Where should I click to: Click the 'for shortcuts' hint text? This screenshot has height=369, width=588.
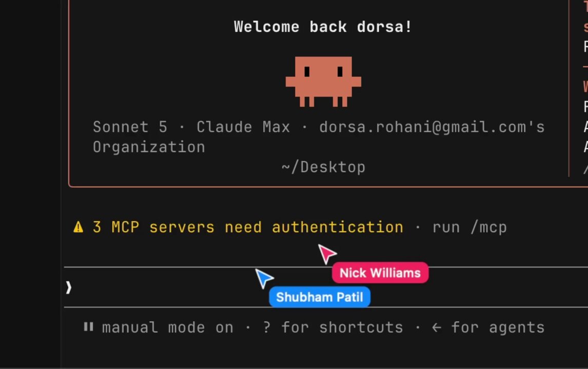[x=342, y=327]
